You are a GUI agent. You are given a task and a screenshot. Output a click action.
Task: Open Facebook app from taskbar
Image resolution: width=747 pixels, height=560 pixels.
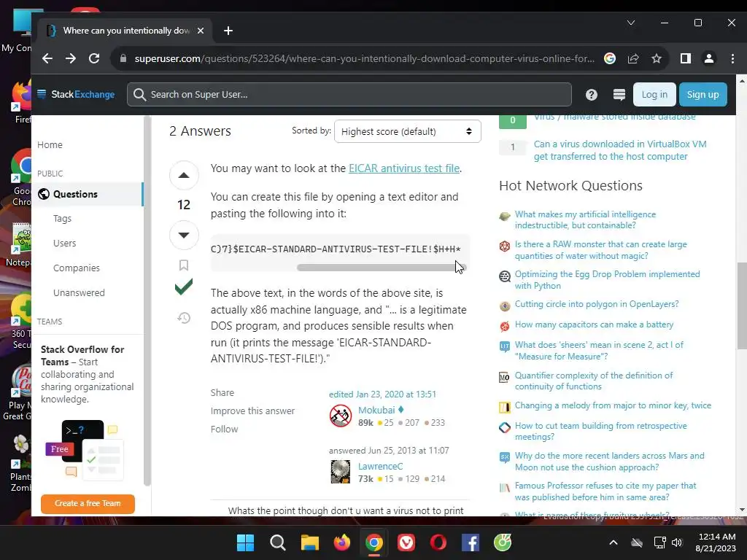(x=471, y=542)
